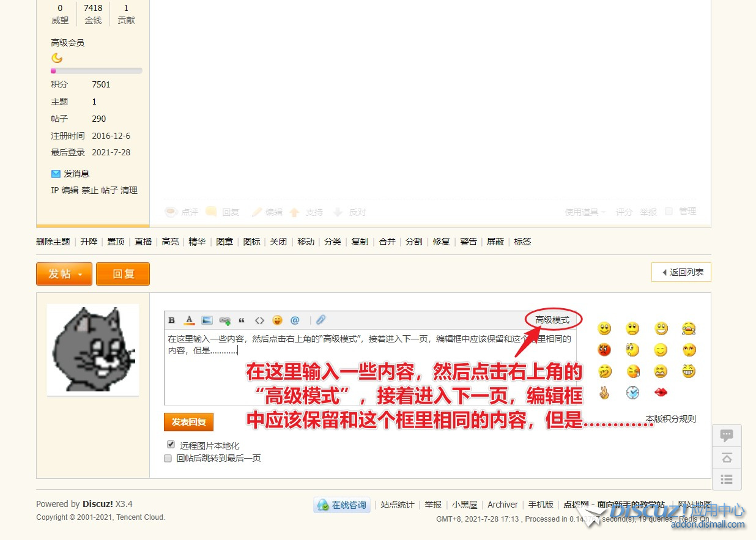Attach a file with the paperclip icon

321,320
